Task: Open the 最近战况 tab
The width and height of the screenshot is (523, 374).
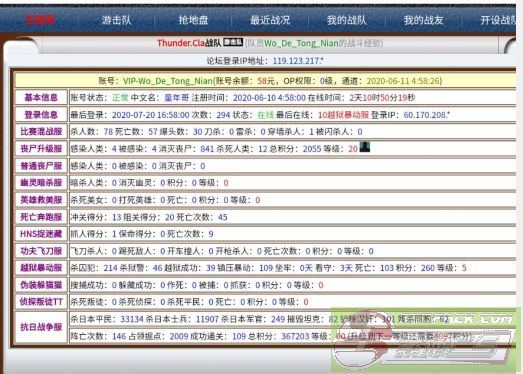Action: [x=270, y=20]
